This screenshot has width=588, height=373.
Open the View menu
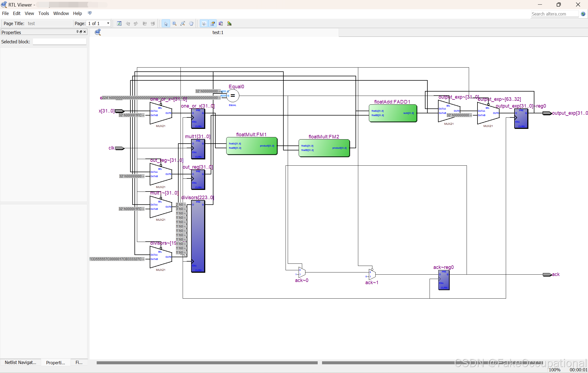(x=29, y=13)
